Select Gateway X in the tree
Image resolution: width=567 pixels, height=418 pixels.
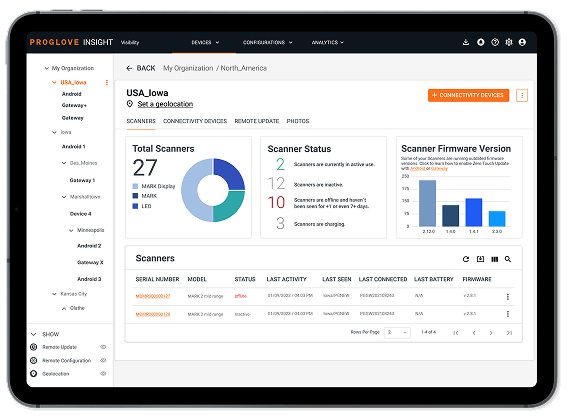[90, 263]
